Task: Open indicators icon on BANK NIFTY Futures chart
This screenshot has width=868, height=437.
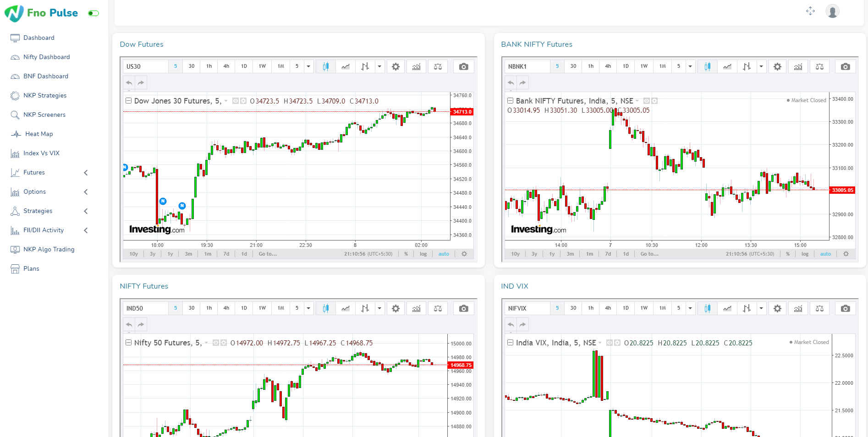Action: pos(798,66)
